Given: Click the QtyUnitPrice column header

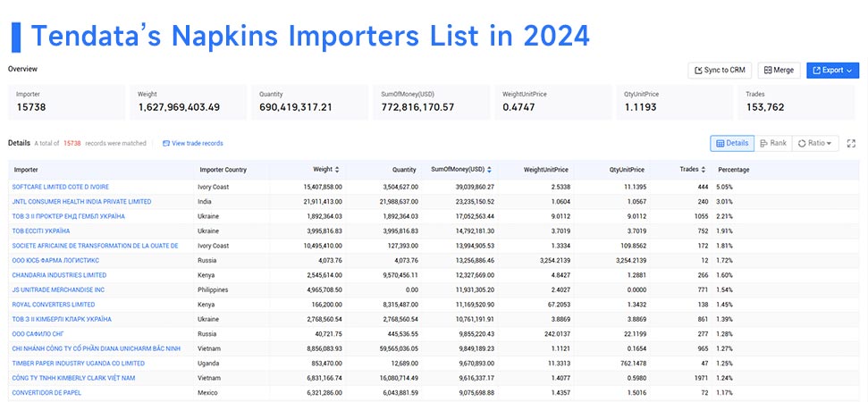Looking at the screenshot, I should coord(626,170).
